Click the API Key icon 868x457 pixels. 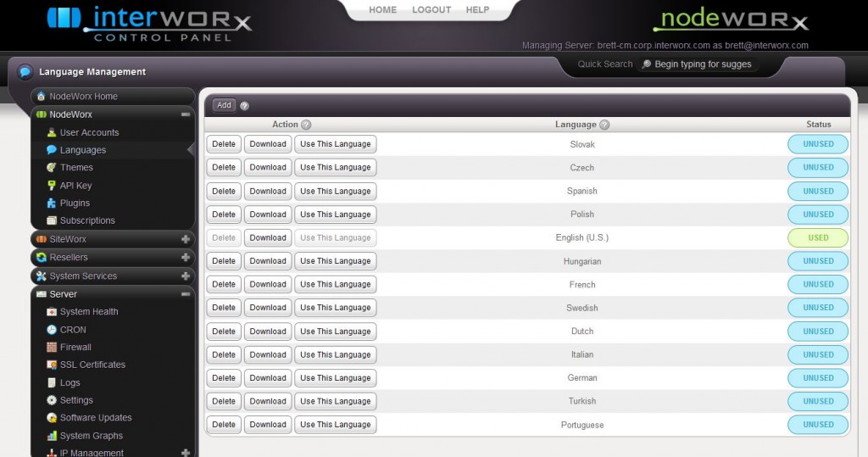click(x=52, y=186)
